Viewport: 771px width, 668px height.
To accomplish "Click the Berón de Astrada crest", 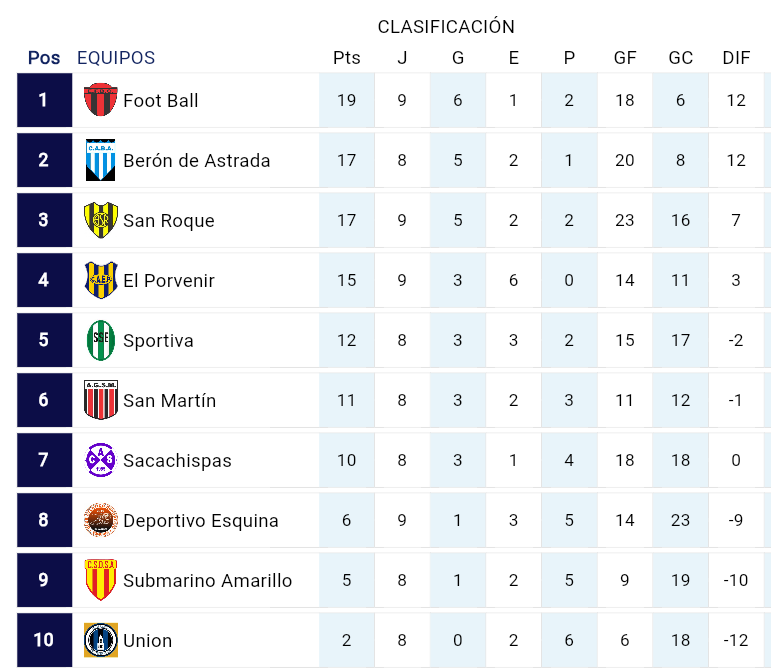I will [x=100, y=160].
